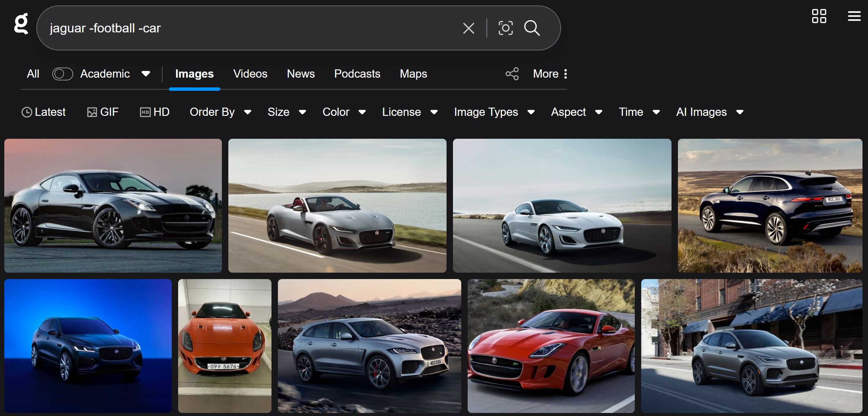Viewport: 868px width, 416px height.
Task: Enable the GIF filter
Action: [x=103, y=112]
